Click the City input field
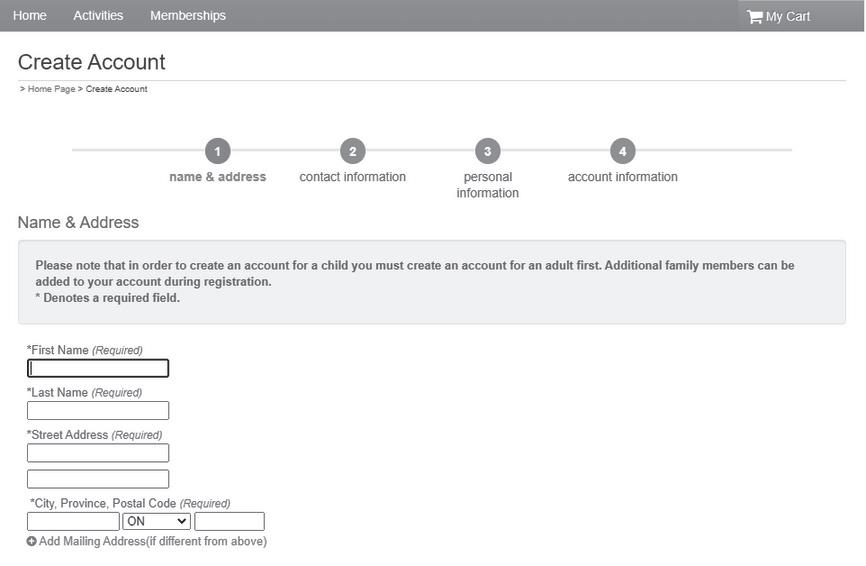This screenshot has width=866, height=566. point(73,521)
